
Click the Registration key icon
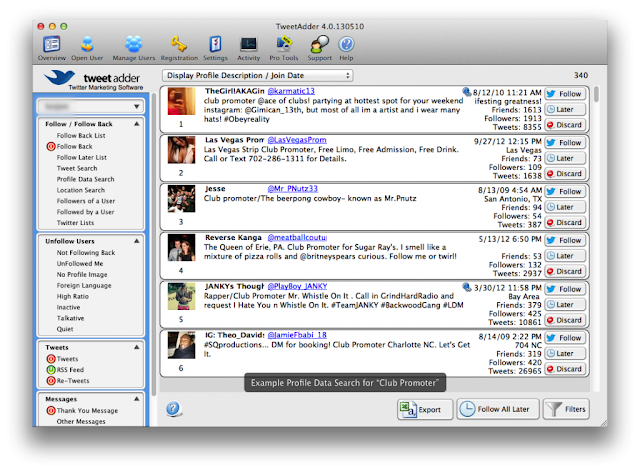[x=179, y=48]
